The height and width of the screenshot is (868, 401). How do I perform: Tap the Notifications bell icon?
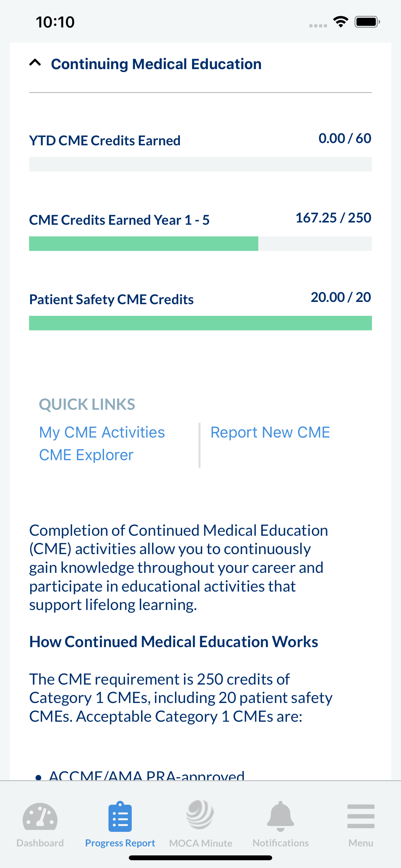(x=280, y=816)
